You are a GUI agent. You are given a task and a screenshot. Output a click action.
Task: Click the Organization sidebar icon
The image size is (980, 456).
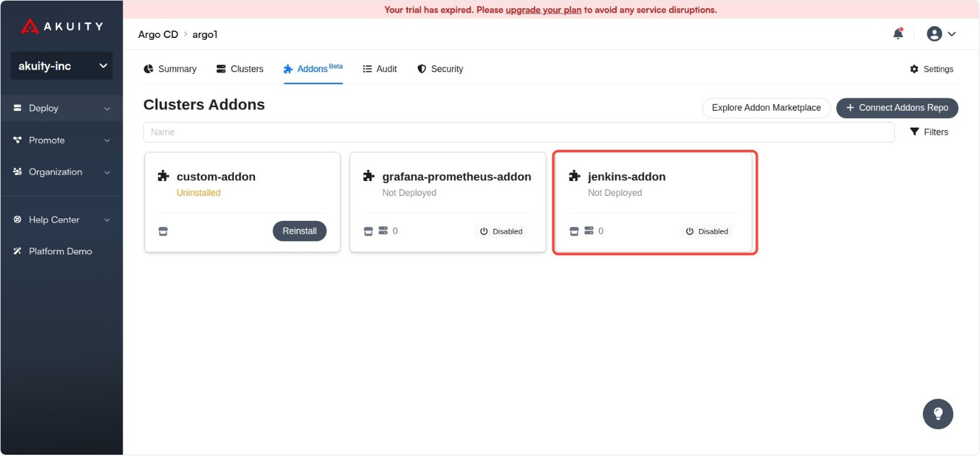point(17,172)
